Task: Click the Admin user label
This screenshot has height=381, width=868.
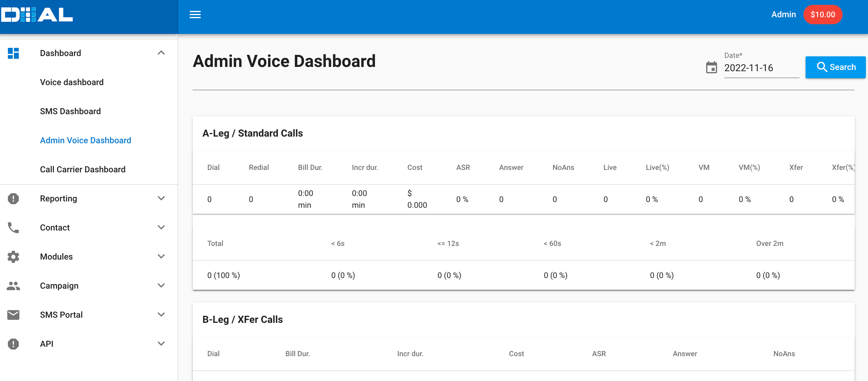Action: click(x=783, y=15)
